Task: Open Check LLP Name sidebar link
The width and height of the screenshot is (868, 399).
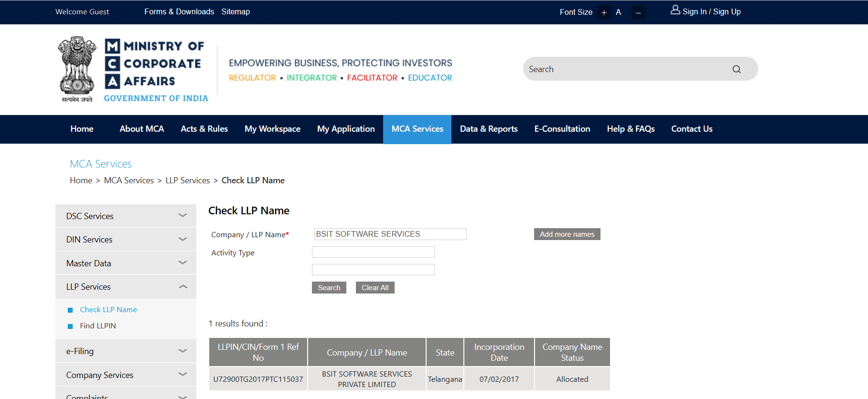Action: (108, 310)
